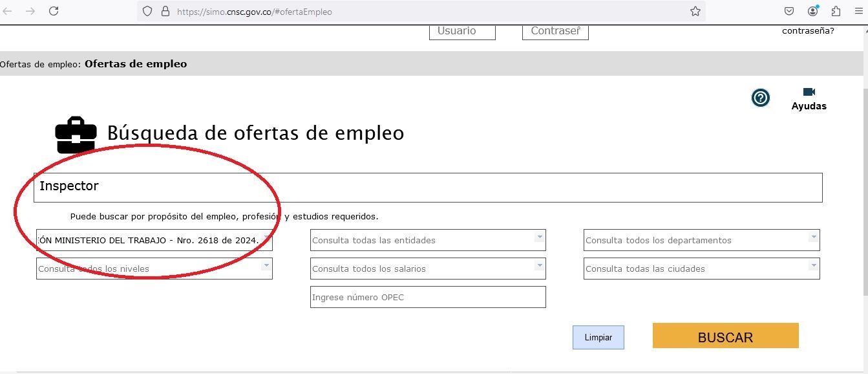Focus the Usuario login field
This screenshot has width=868, height=374.
coord(461,31)
